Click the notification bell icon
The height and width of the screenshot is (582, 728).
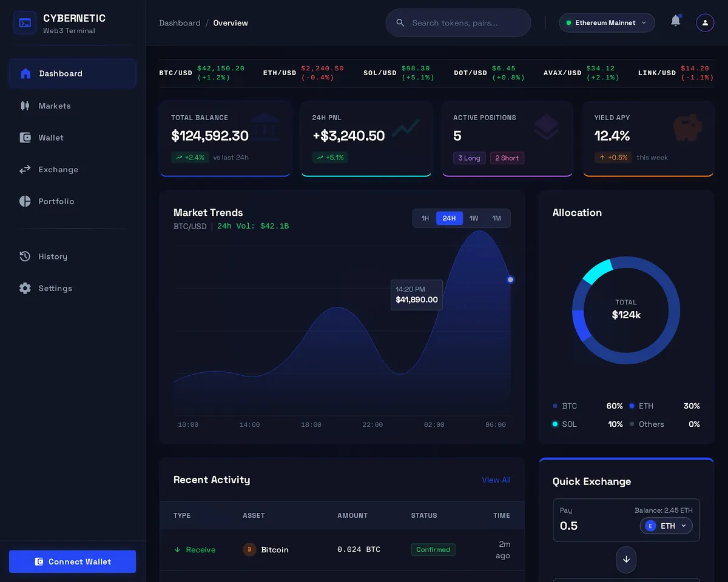coord(675,21)
